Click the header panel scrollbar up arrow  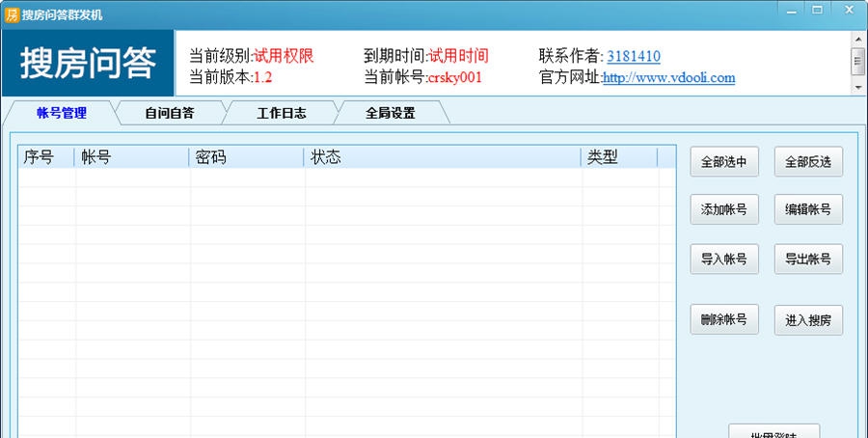pos(858,39)
